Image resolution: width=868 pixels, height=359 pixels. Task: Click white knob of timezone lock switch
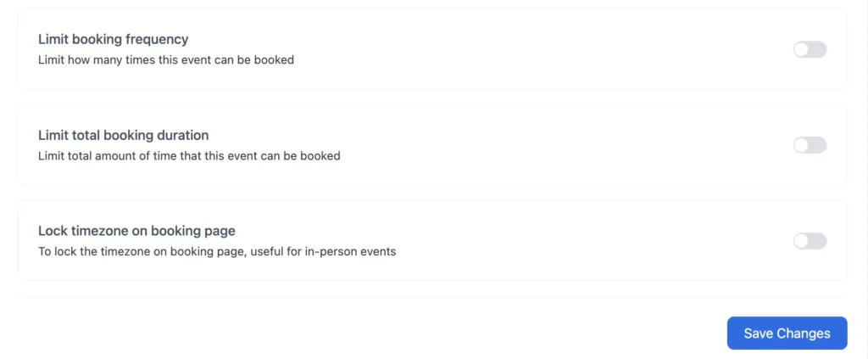pos(802,241)
